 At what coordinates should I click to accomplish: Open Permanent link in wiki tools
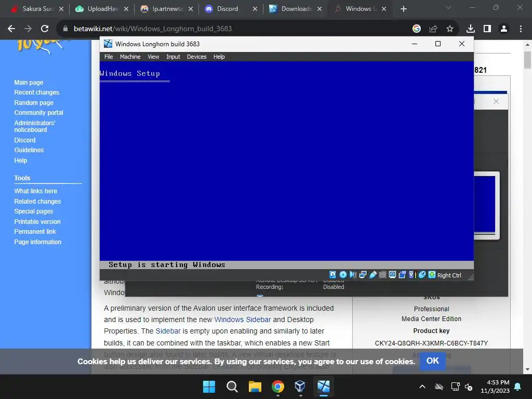35,231
